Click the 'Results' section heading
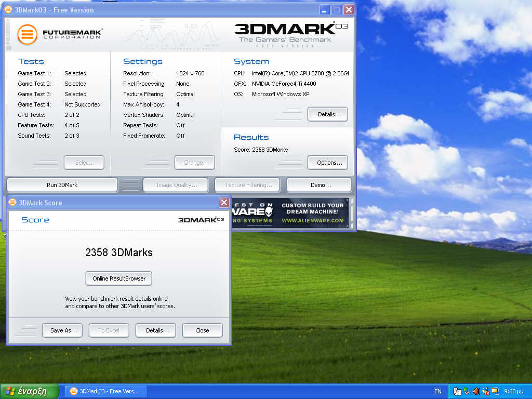Image resolution: width=532 pixels, height=399 pixels. [x=251, y=137]
